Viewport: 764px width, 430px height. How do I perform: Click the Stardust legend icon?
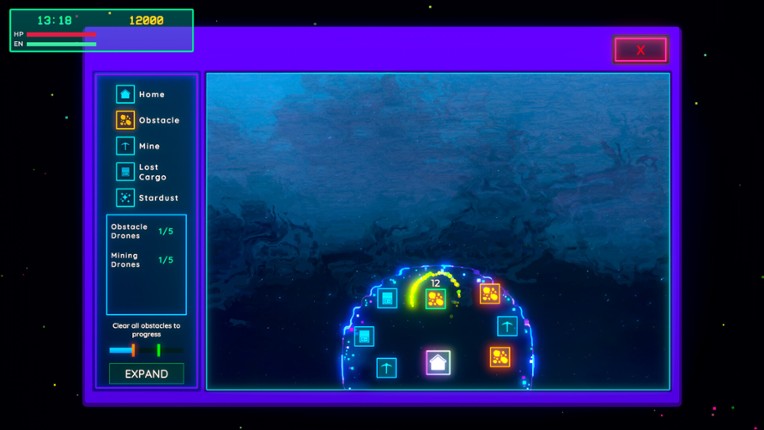tap(125, 197)
